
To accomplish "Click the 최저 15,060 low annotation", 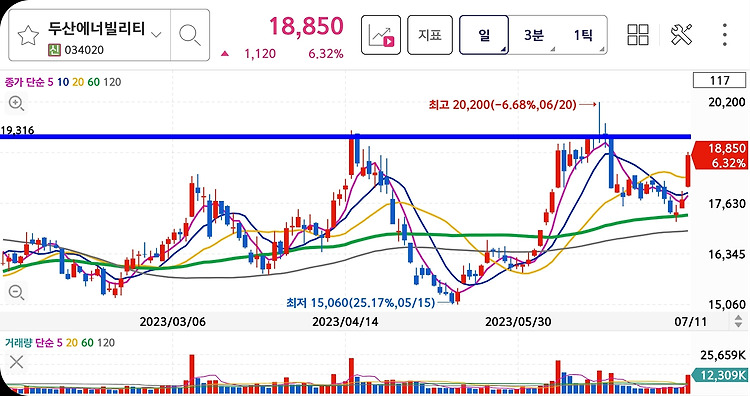I will [x=361, y=302].
